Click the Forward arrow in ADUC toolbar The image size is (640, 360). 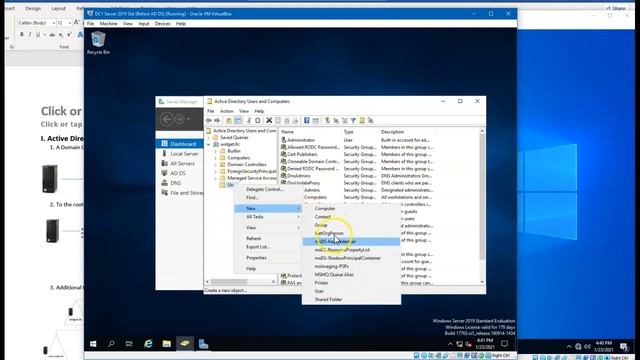[217, 120]
